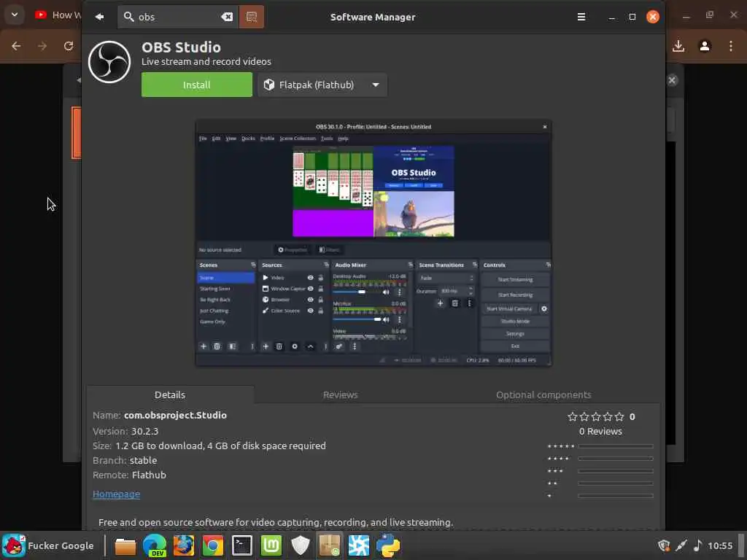The width and height of the screenshot is (747, 560).
Task: Click the 'Remote: Flathub' line
Action: pyautogui.click(x=130, y=475)
